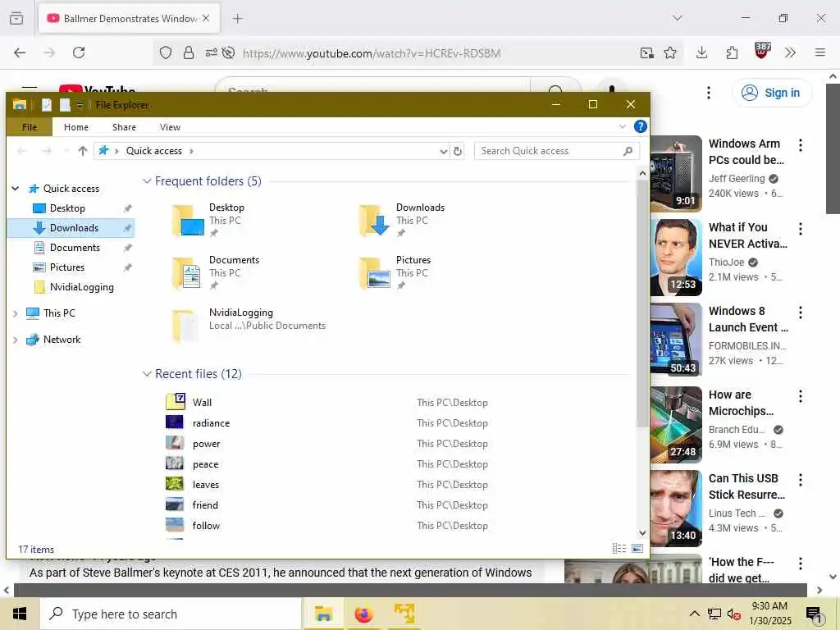Viewport: 840px width, 630px height.
Task: Open File Explorer from the taskbar
Action: pos(323,614)
